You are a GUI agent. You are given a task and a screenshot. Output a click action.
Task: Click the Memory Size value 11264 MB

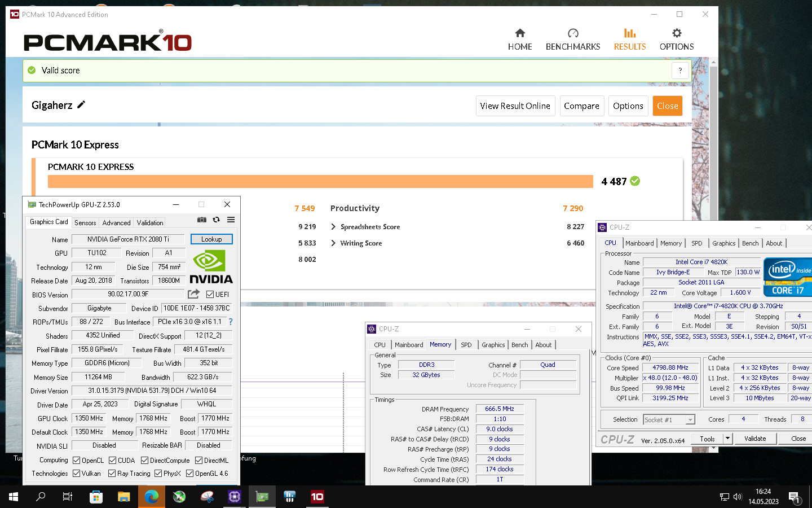point(99,377)
